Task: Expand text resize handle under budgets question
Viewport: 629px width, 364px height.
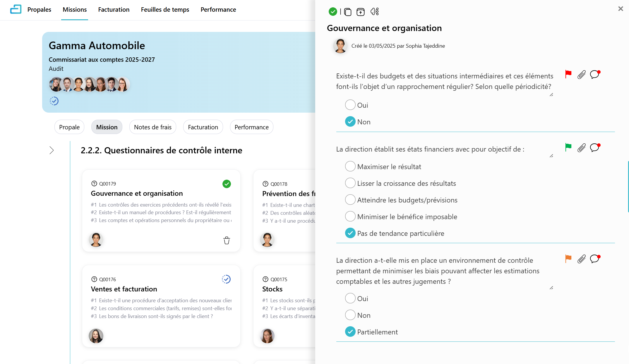Action: click(551, 95)
